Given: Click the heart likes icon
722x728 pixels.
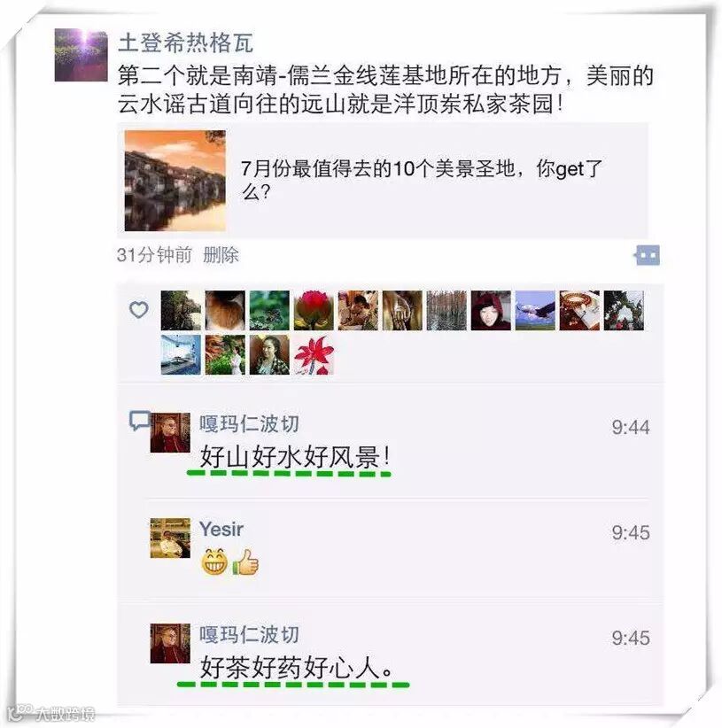Looking at the screenshot, I should (138, 309).
